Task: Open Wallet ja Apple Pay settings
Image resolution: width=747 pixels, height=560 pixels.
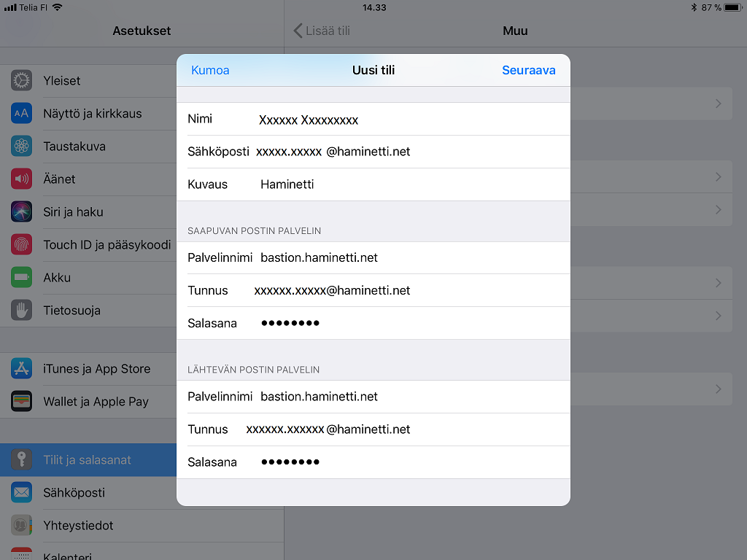Action: (88, 402)
